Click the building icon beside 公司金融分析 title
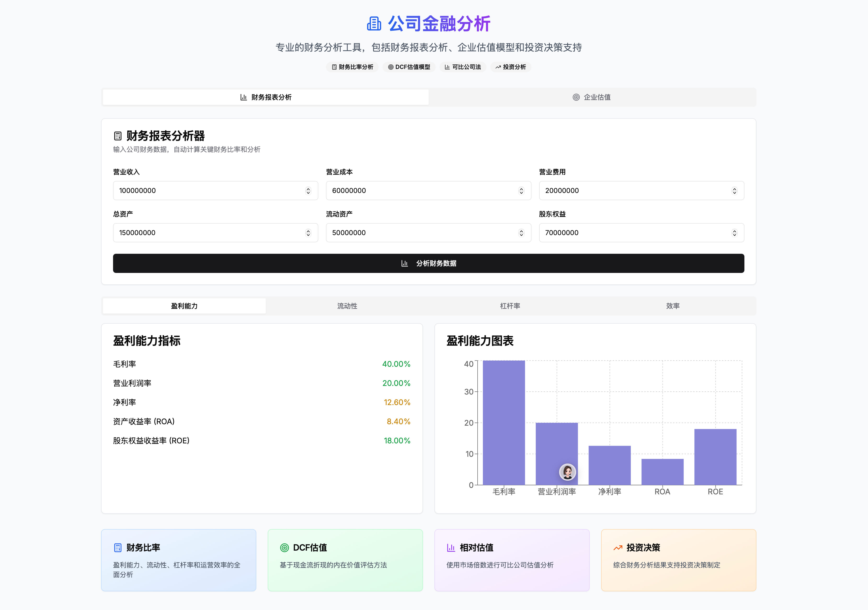The width and height of the screenshot is (868, 610). [374, 23]
